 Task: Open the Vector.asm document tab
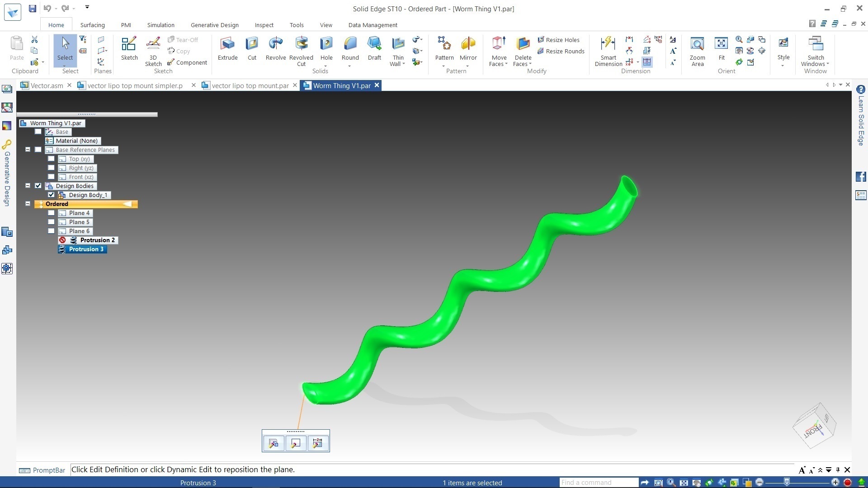click(x=47, y=85)
